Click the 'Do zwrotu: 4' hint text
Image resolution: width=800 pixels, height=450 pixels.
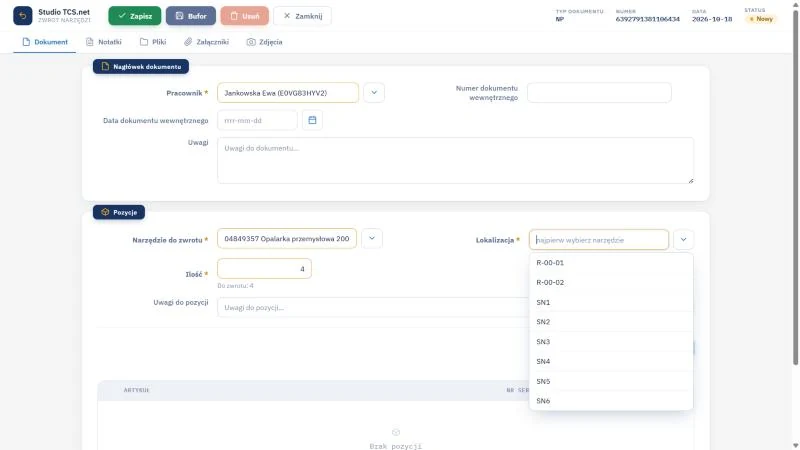(x=235, y=286)
